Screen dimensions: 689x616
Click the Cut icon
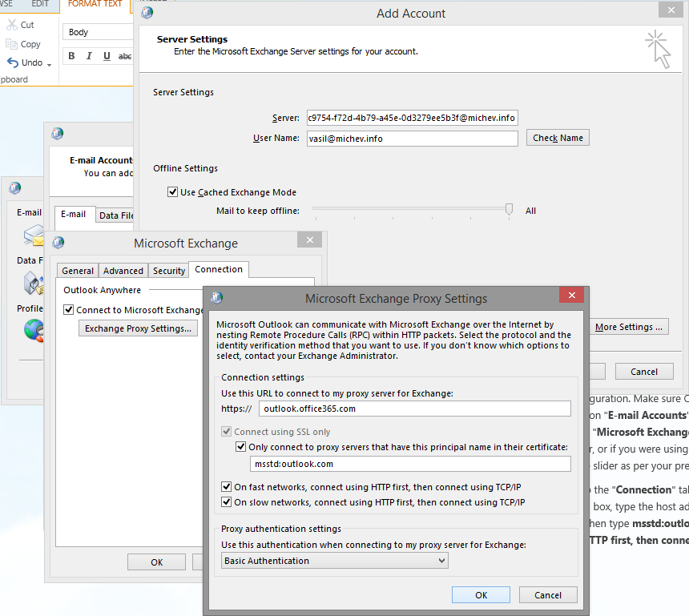point(11,23)
